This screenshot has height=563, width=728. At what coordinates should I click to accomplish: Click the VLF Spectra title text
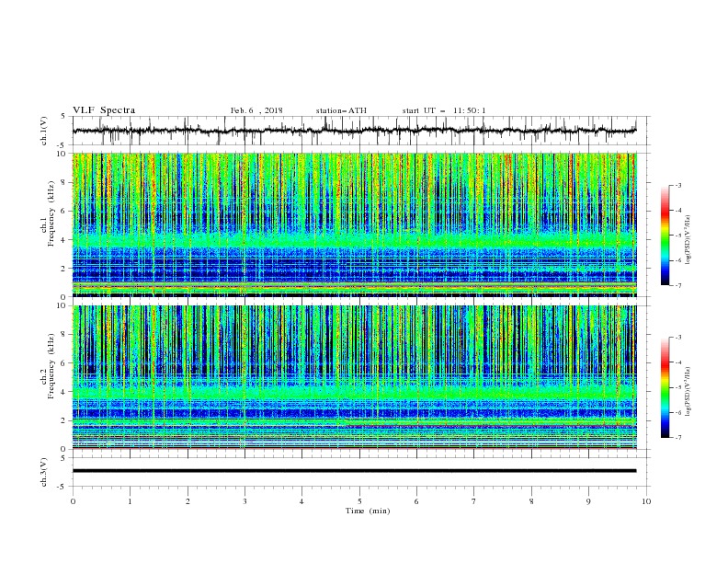[x=104, y=110]
